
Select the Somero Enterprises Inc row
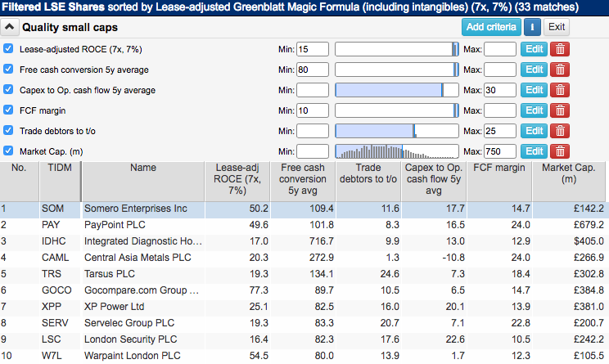[303, 209]
